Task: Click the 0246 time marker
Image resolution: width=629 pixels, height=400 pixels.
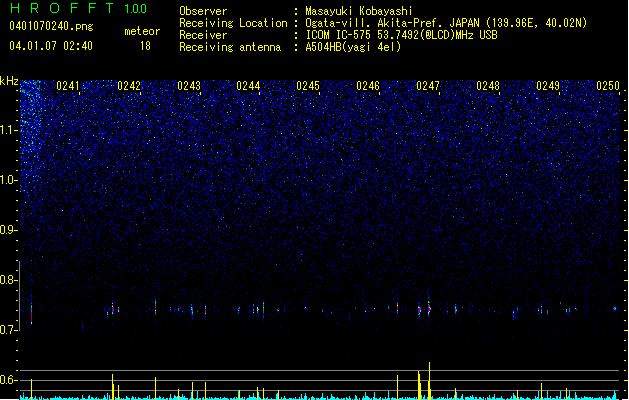Action: click(368, 86)
